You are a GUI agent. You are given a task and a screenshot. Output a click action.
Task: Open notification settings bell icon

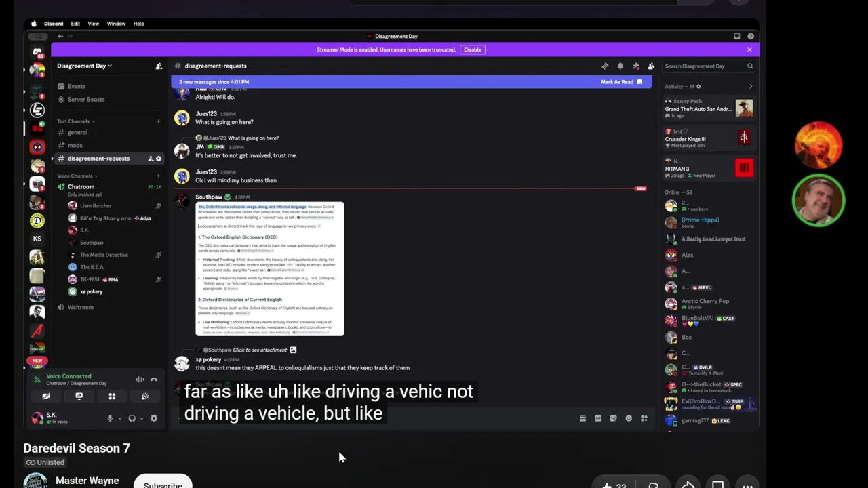point(620,66)
